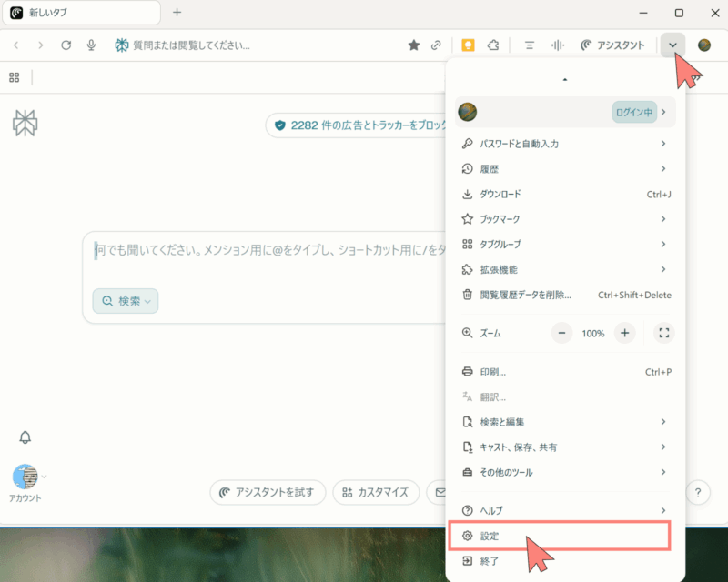
Task: Click the アシスタントを試す button
Action: [268, 493]
